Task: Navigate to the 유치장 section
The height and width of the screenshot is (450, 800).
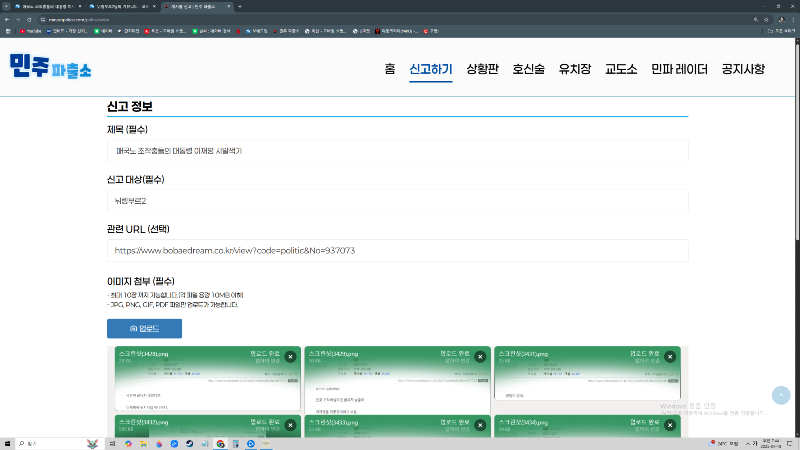Action: pos(575,69)
